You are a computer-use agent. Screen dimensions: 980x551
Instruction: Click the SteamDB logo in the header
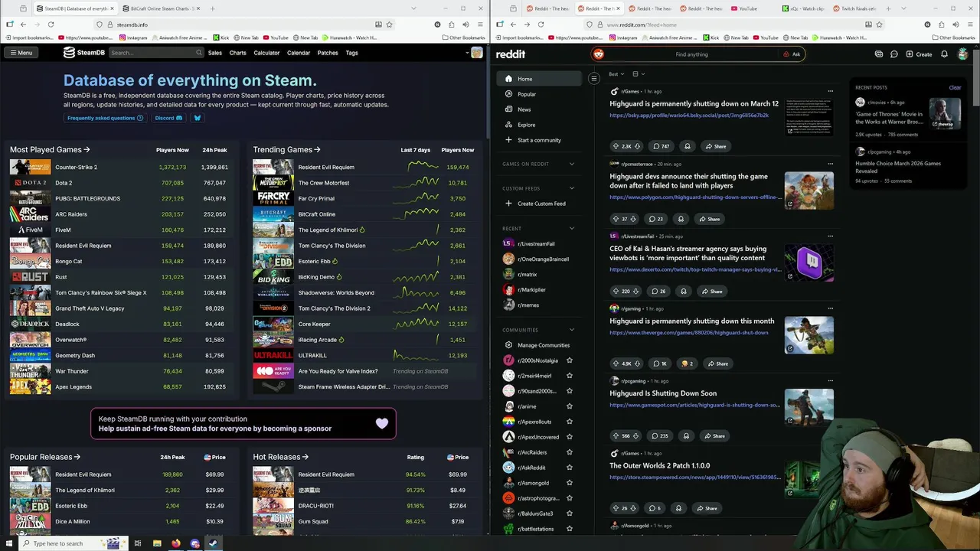[x=84, y=53]
